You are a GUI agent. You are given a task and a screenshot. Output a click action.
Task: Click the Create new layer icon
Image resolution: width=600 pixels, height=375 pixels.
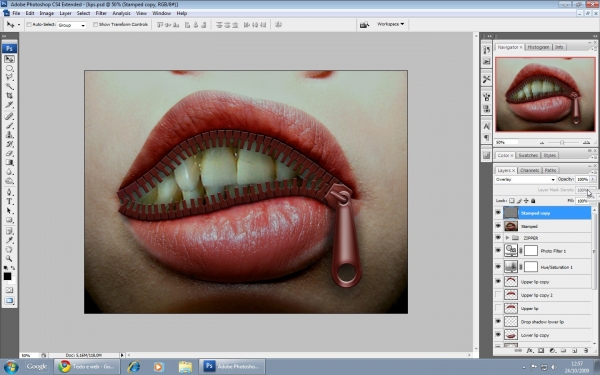574,351
